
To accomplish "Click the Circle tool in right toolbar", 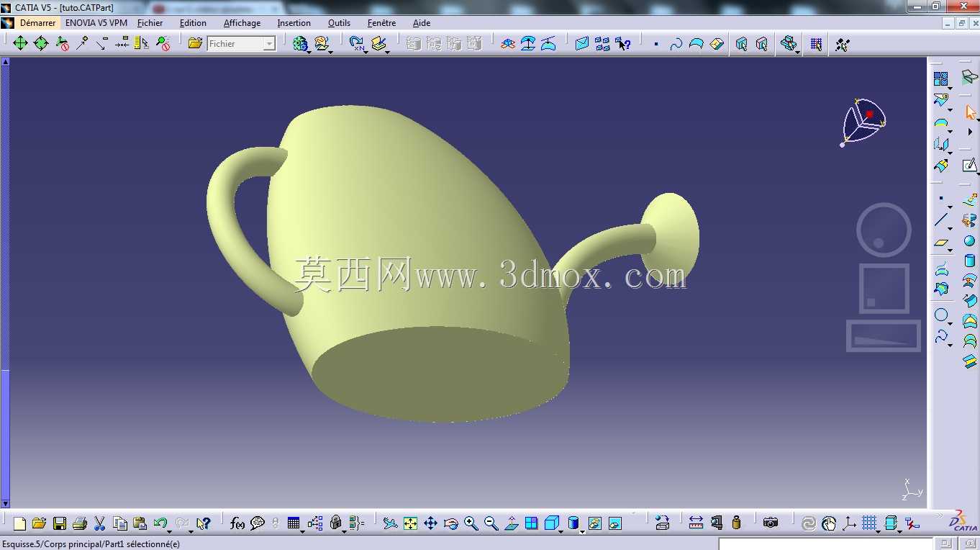I will 940,315.
